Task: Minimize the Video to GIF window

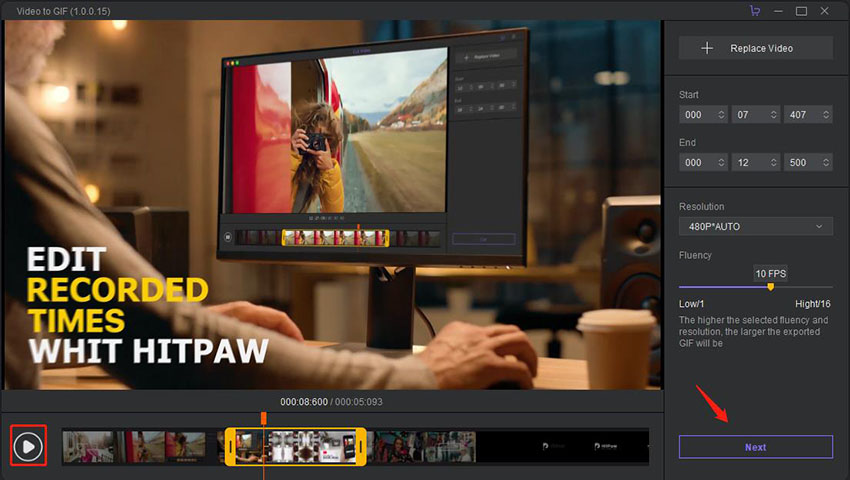Action: pos(778,11)
